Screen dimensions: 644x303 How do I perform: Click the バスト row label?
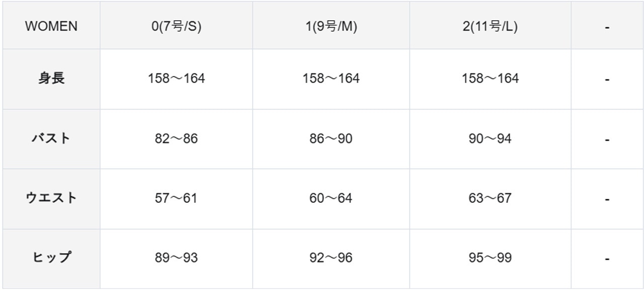[51, 138]
